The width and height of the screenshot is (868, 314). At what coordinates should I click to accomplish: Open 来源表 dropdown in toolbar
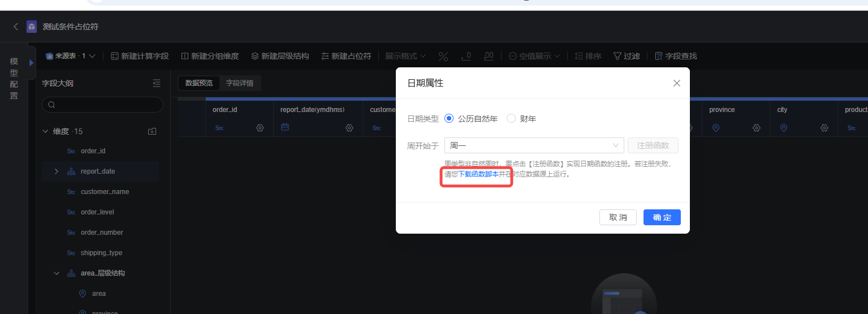click(71, 56)
